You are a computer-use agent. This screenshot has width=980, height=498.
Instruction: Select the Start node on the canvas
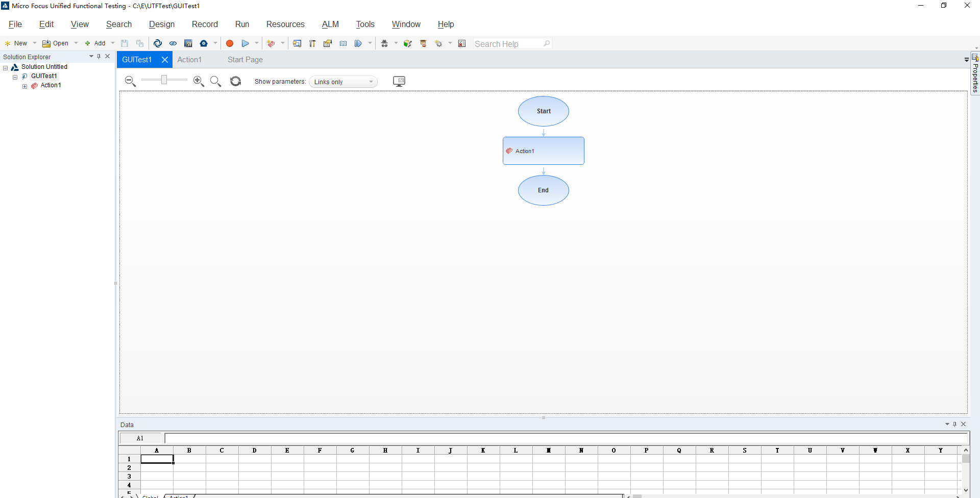tap(544, 111)
